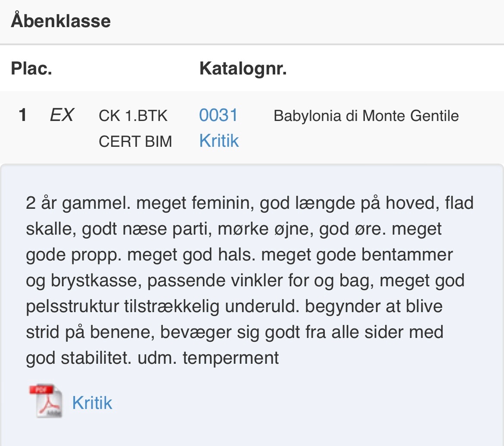Click the EX rating label

[x=62, y=115]
